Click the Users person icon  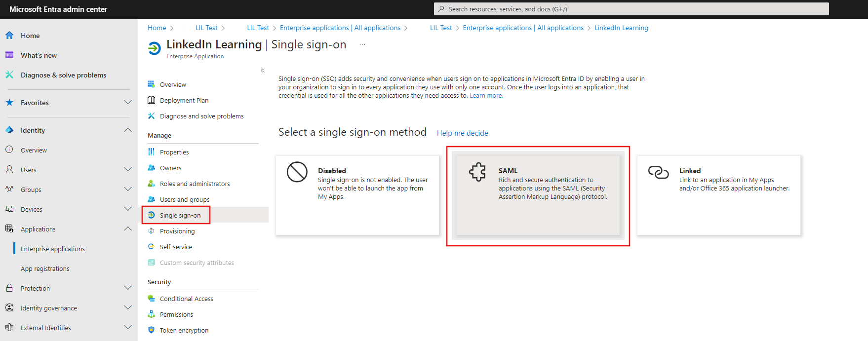9,169
